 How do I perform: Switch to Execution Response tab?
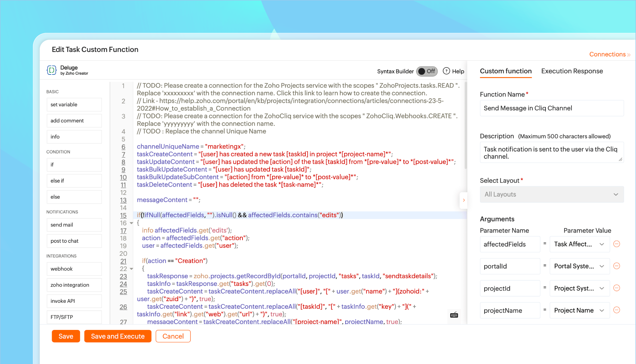(572, 71)
